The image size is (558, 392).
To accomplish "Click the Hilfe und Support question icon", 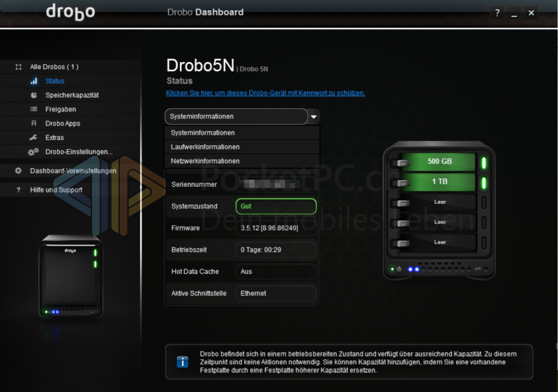I will (19, 190).
